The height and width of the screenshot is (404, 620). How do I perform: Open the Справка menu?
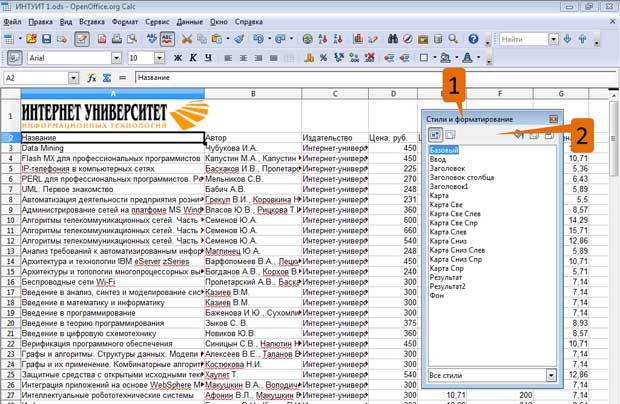[249, 22]
